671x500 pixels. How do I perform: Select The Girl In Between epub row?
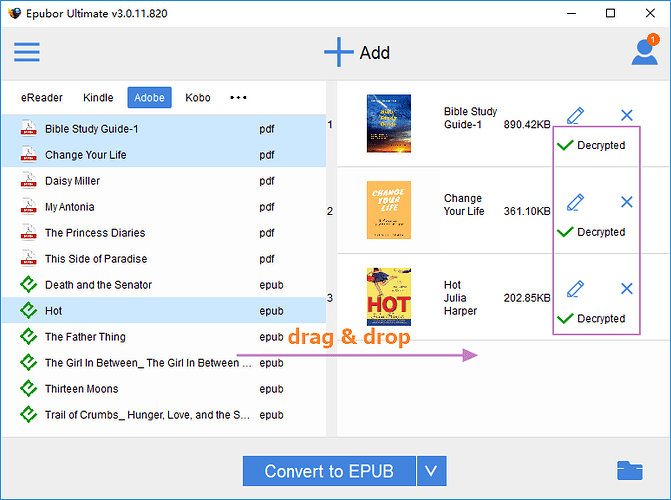coord(164,363)
